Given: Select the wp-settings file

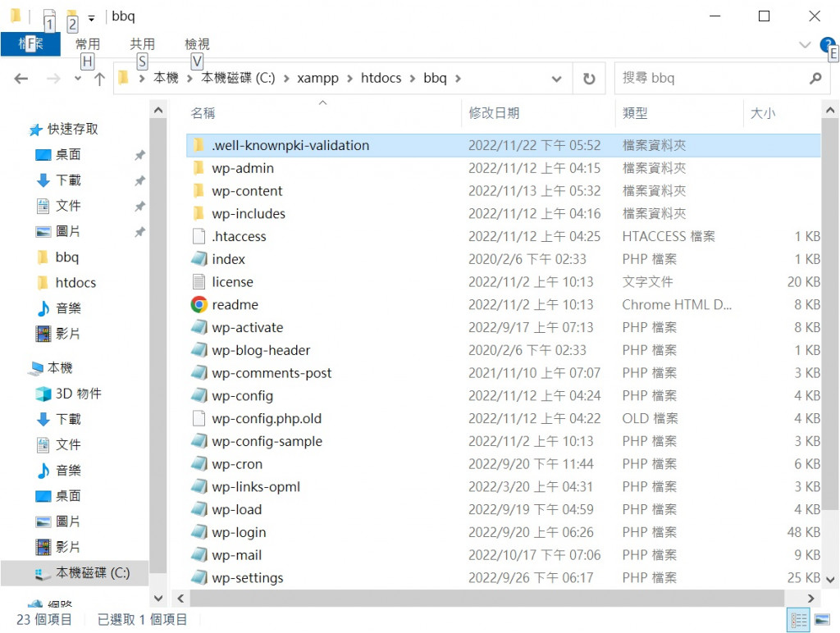Looking at the screenshot, I should (247, 578).
